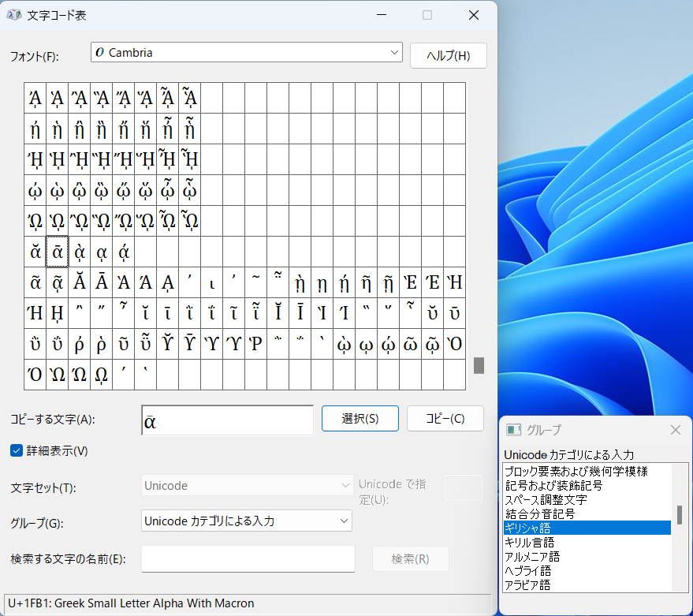Open the グループ(G) dropdown

(x=247, y=521)
